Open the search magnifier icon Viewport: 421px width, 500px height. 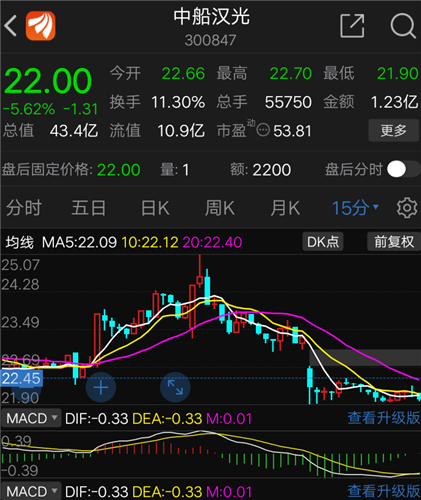(403, 26)
